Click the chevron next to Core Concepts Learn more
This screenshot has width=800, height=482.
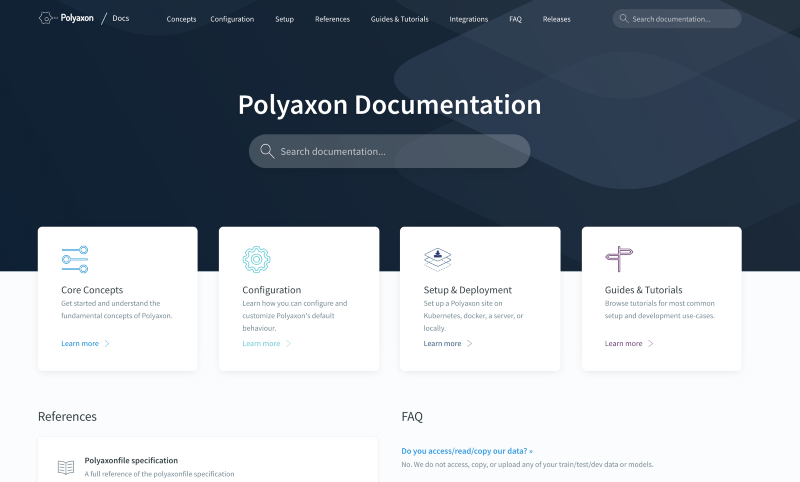coord(107,343)
